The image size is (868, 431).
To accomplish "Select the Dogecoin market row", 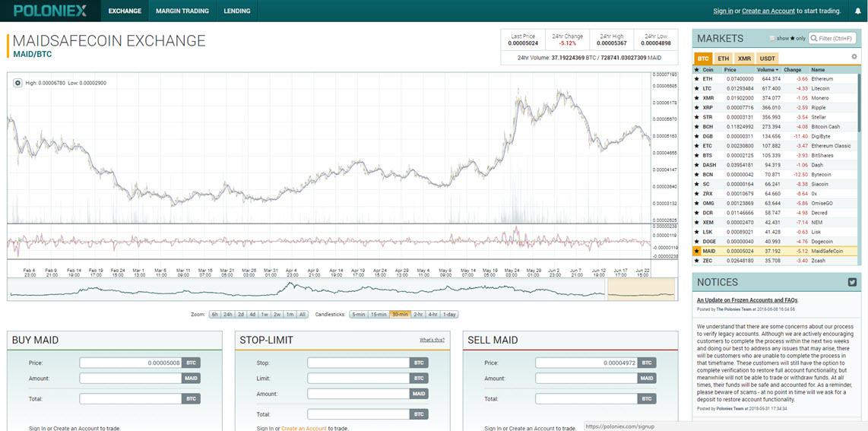I will click(775, 242).
